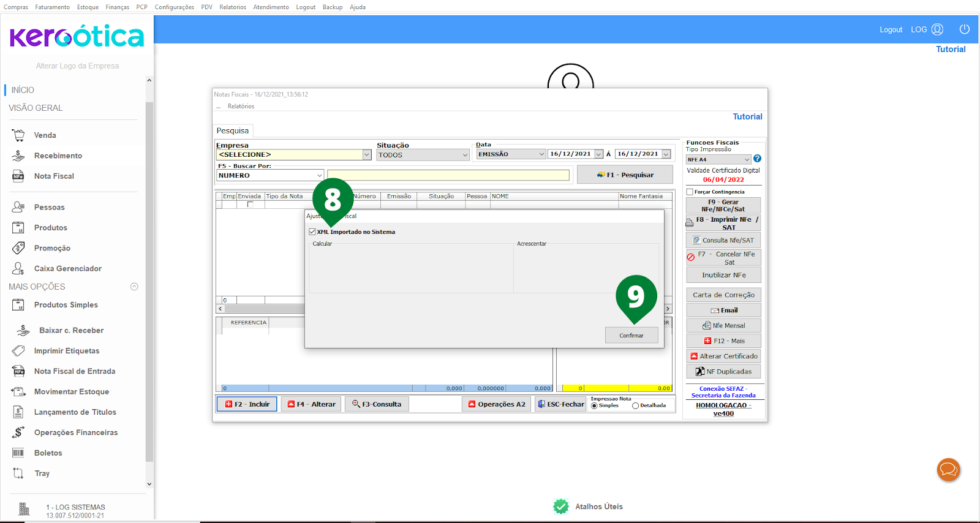Click the company building icon
Viewport: 980px width, 523px height.
pyautogui.click(x=24, y=509)
